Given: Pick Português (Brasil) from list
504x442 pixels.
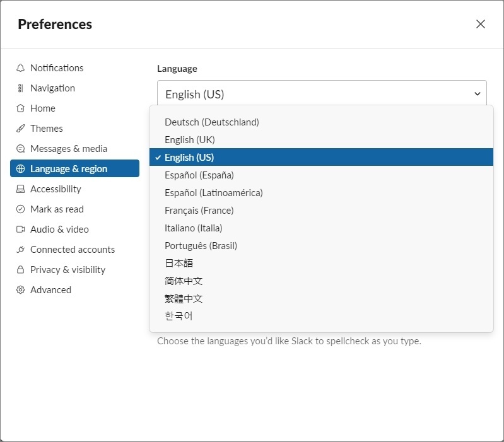Looking at the screenshot, I should coord(321,246).
